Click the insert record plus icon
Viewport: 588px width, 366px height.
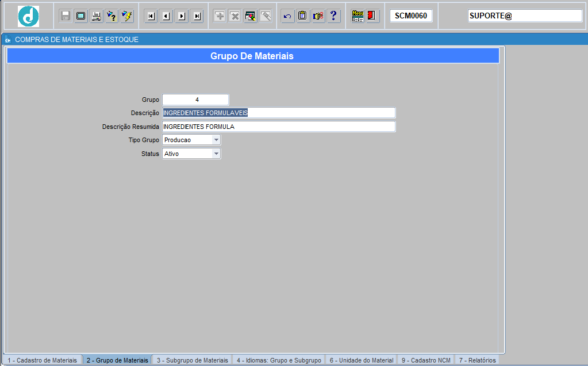coord(220,16)
